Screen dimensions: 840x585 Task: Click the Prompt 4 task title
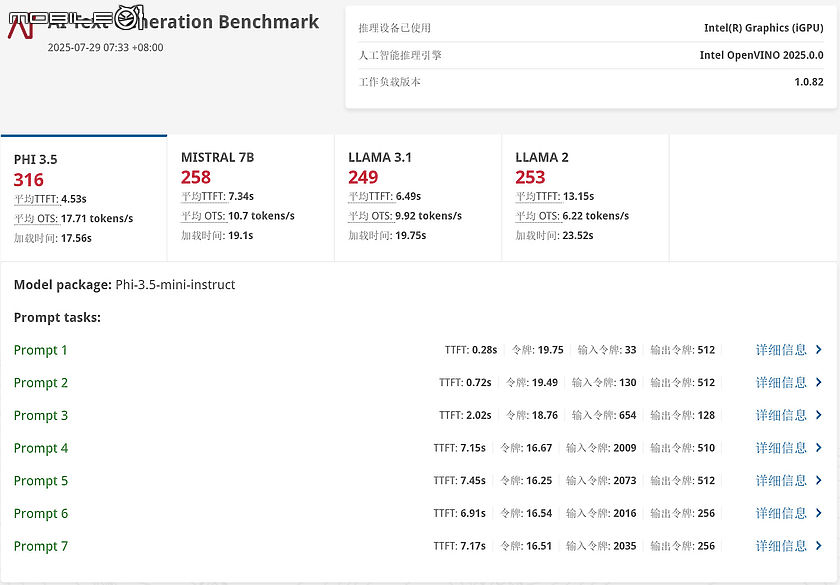pos(41,448)
